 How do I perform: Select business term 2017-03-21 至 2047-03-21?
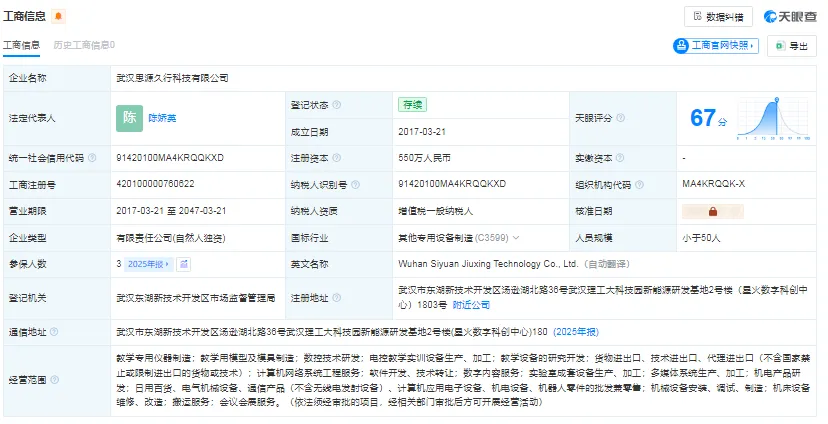tap(171, 211)
